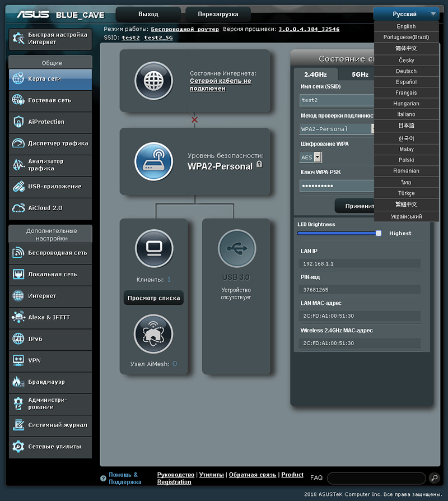Image resolution: width=448 pixels, height=501 pixels.
Task: Open AiCloud 2.0 sidebar item
Action: coord(50,208)
